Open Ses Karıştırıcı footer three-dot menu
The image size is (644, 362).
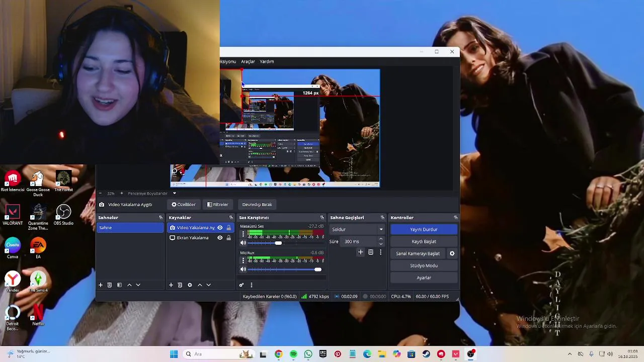pyautogui.click(x=252, y=285)
